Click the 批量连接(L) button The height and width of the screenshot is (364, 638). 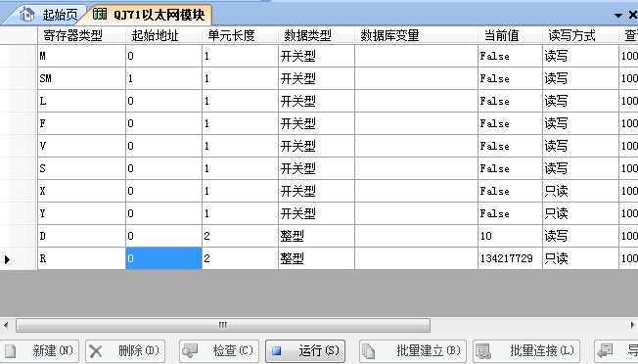(x=526, y=351)
